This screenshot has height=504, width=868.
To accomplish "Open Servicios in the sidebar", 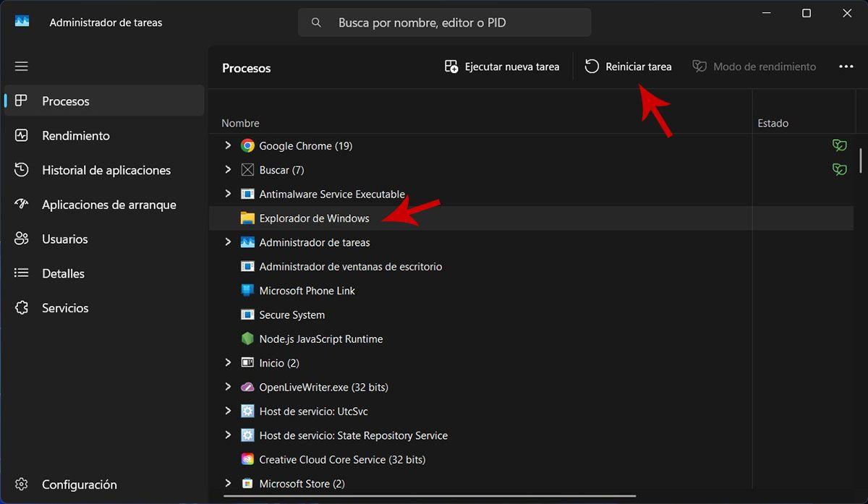I will (104, 308).
